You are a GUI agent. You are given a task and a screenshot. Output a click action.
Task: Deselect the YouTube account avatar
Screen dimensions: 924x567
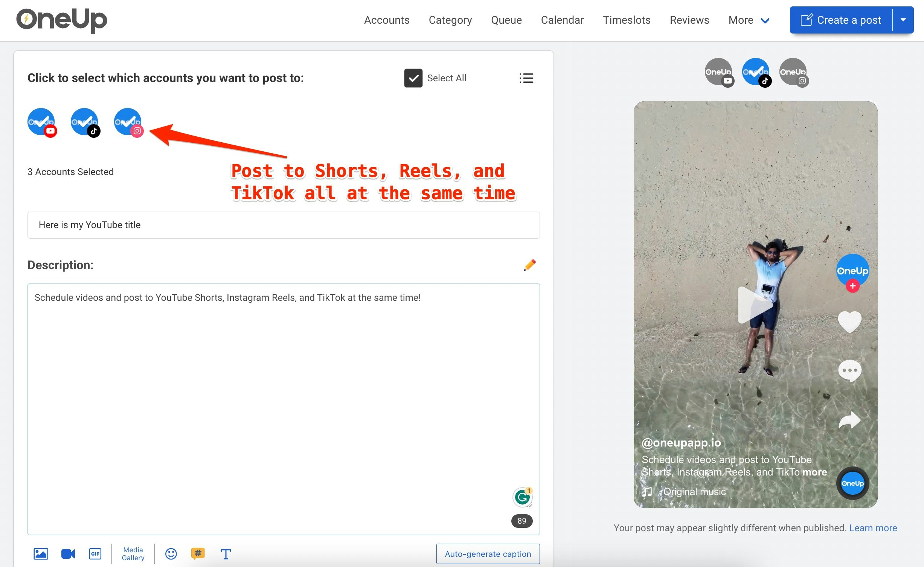(41, 122)
